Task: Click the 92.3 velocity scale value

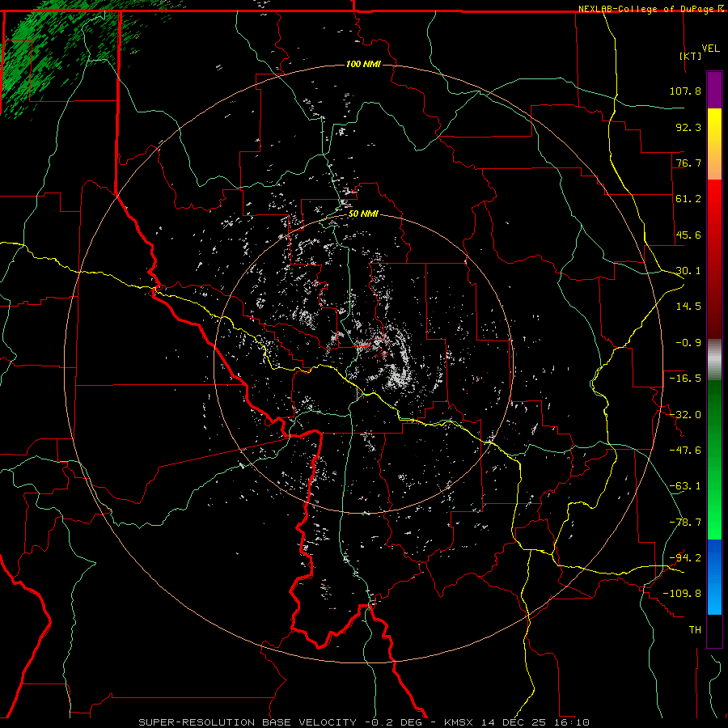Action: [688, 127]
